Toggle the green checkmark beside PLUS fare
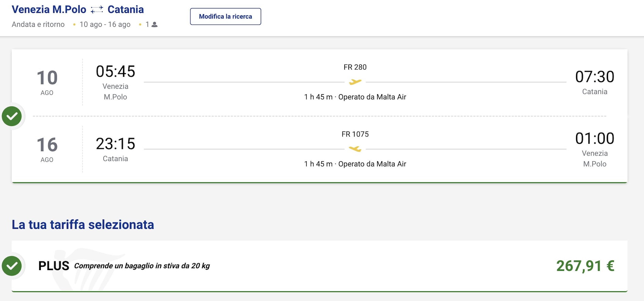Screen dimensions: 644x301 [x=12, y=266]
